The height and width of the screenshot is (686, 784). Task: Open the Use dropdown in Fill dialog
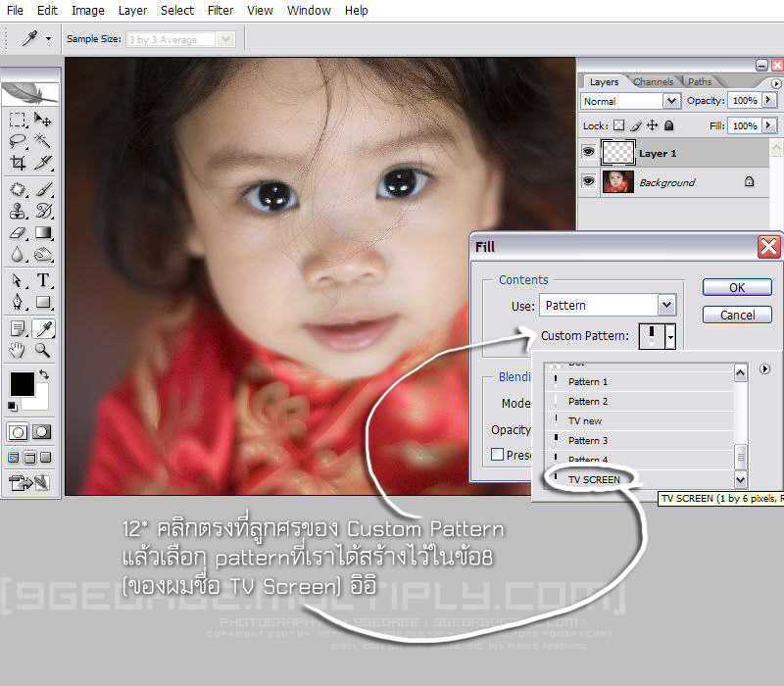(666, 305)
